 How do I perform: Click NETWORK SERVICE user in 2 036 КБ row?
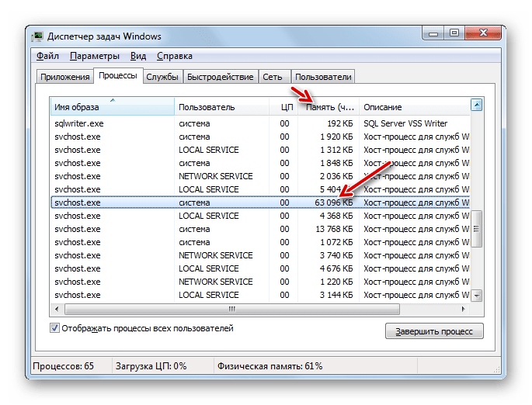(216, 176)
